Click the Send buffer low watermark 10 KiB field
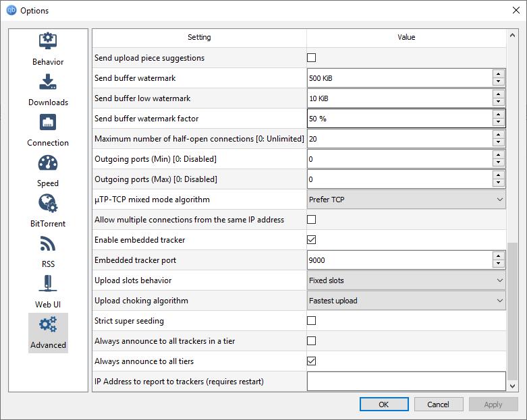 click(x=400, y=98)
